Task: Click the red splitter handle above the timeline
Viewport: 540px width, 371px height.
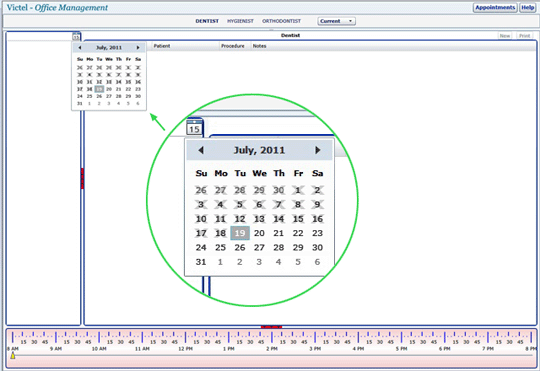Action: click(271, 327)
